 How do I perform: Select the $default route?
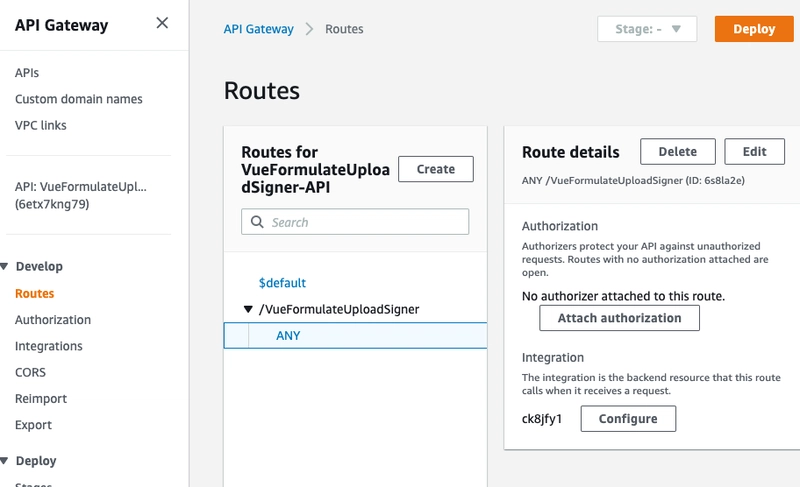(x=282, y=283)
